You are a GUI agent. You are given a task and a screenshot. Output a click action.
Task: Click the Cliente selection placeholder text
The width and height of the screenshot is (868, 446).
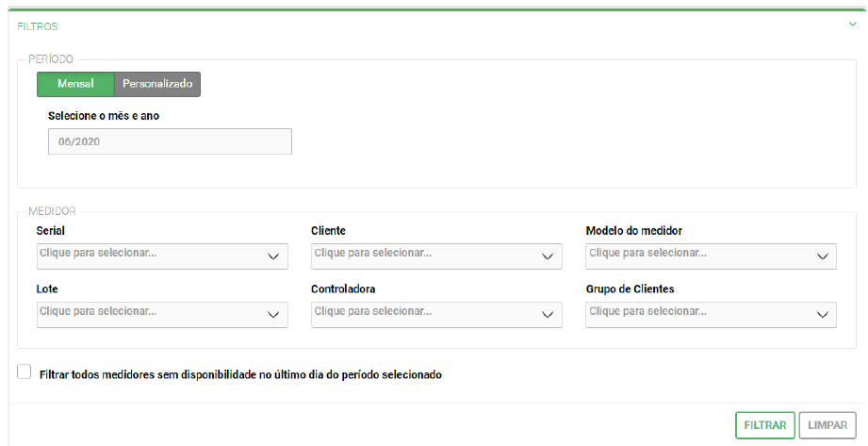click(x=373, y=254)
